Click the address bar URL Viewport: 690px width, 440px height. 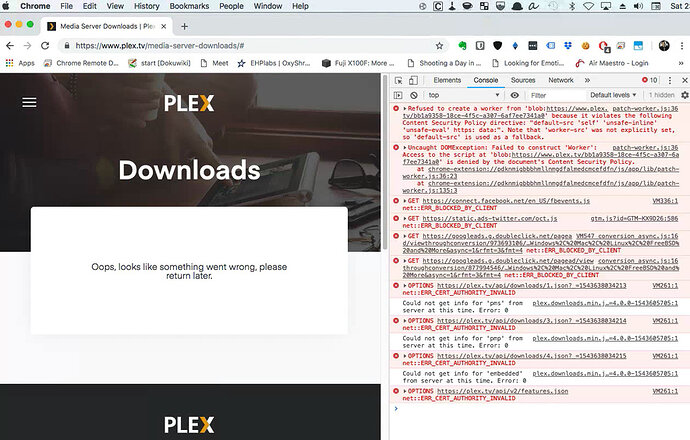(x=159, y=45)
